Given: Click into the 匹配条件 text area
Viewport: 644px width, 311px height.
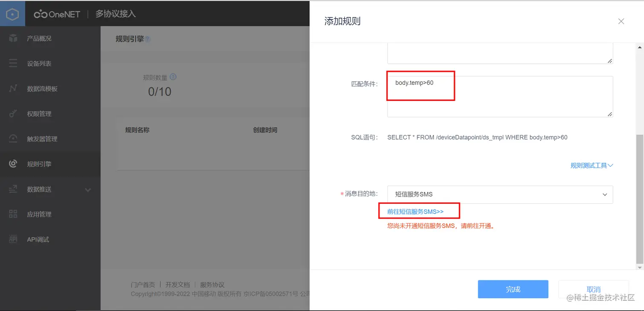Looking at the screenshot, I should click(500, 97).
